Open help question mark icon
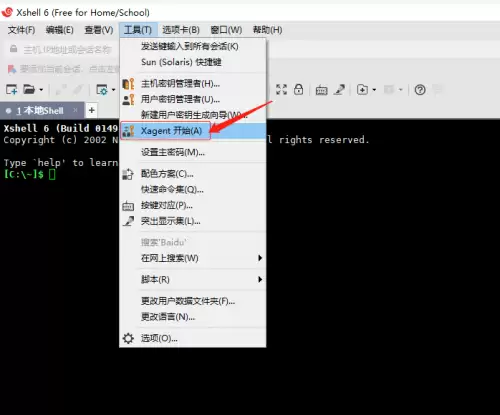The height and width of the screenshot is (415, 500). coord(420,90)
